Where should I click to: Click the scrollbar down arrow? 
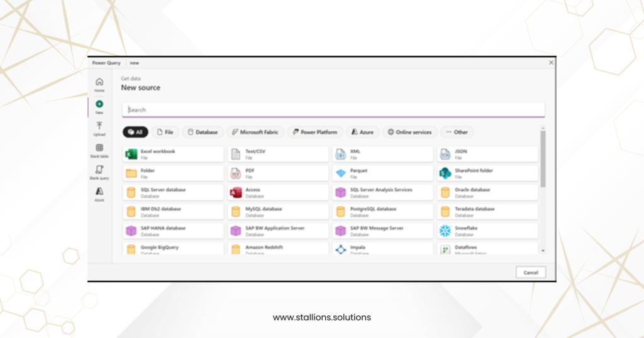click(543, 251)
